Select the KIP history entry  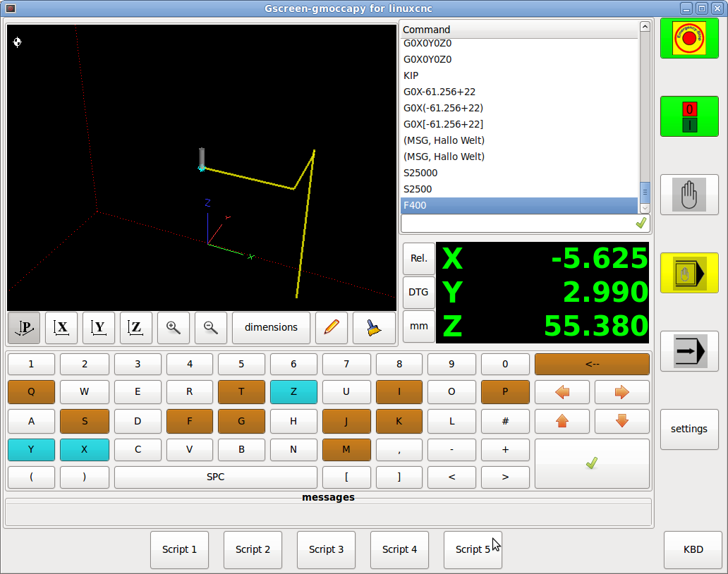click(519, 75)
